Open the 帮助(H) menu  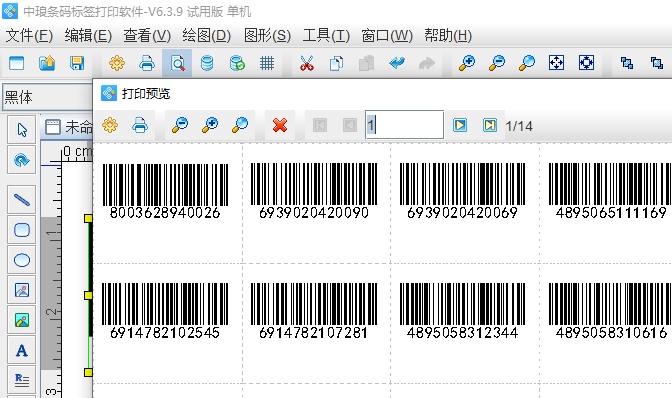click(x=448, y=36)
